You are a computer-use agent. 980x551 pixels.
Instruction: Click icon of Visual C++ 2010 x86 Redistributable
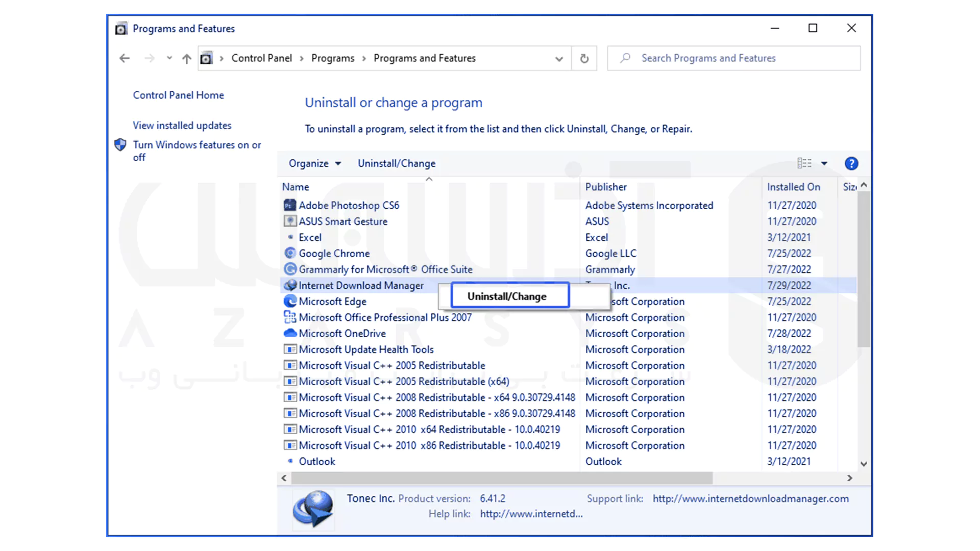(290, 445)
